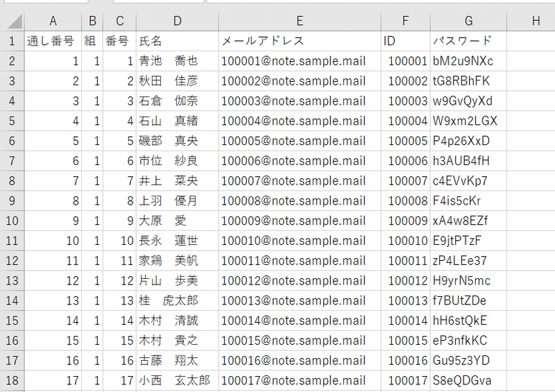Select password cell hH6stQkE
The image size is (555, 392).
469,321
